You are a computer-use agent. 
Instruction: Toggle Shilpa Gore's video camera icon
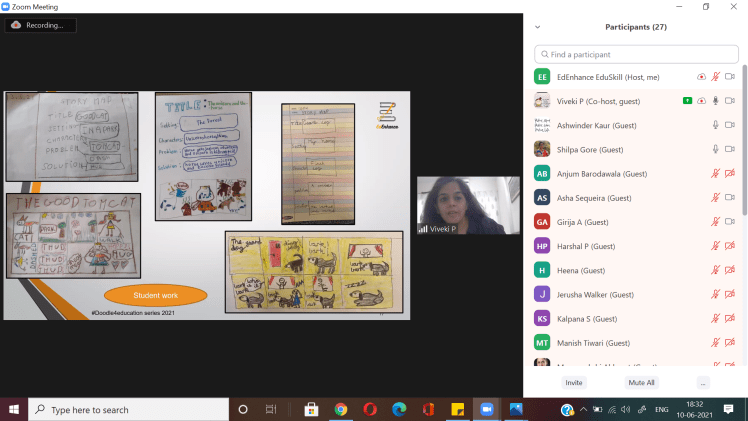click(730, 149)
